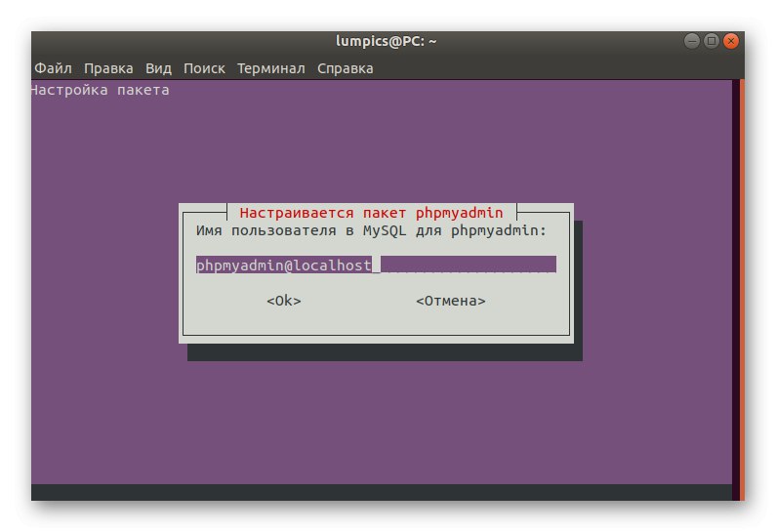Click the lumpics@PC window title
This screenshot has width=776, height=532.
(386, 41)
